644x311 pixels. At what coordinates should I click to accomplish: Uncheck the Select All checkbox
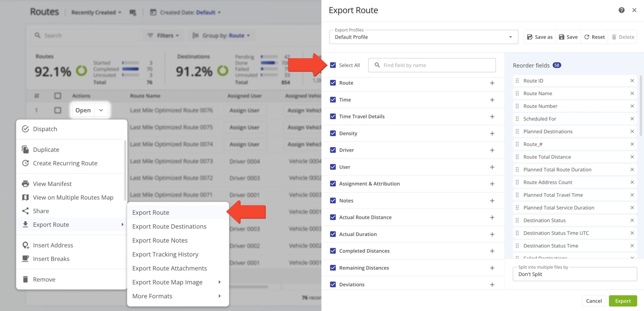[x=333, y=65]
